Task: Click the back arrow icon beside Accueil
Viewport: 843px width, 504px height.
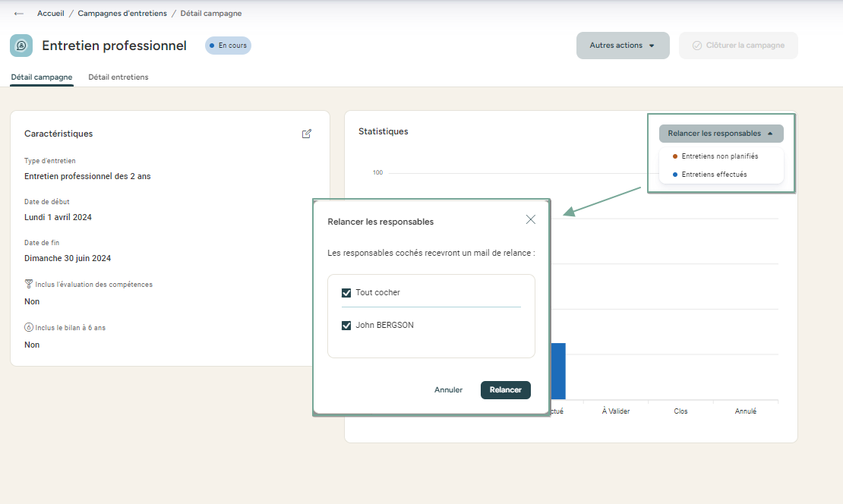Action: pos(19,14)
